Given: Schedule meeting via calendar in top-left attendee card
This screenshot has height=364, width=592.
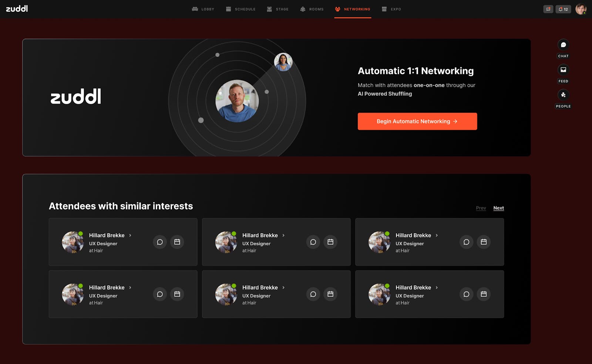Looking at the screenshot, I should [x=177, y=242].
